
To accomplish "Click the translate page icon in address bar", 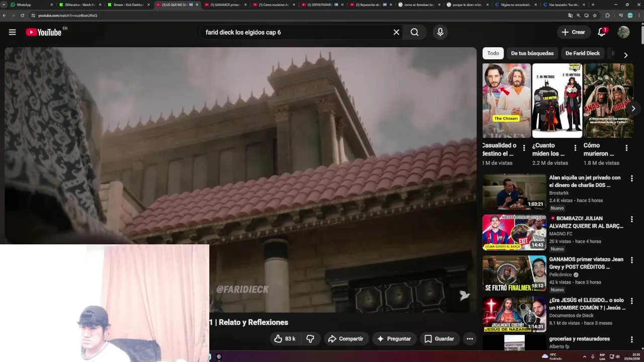I will 570,16.
